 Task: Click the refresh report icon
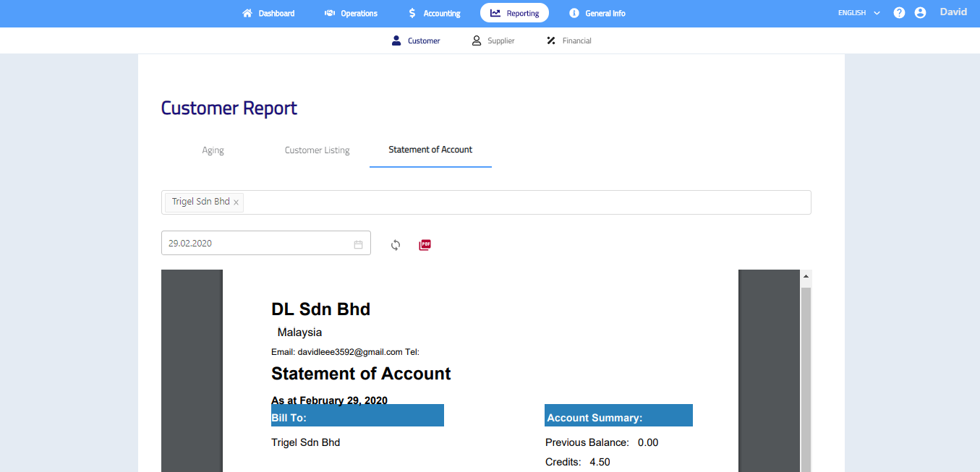pyautogui.click(x=396, y=245)
